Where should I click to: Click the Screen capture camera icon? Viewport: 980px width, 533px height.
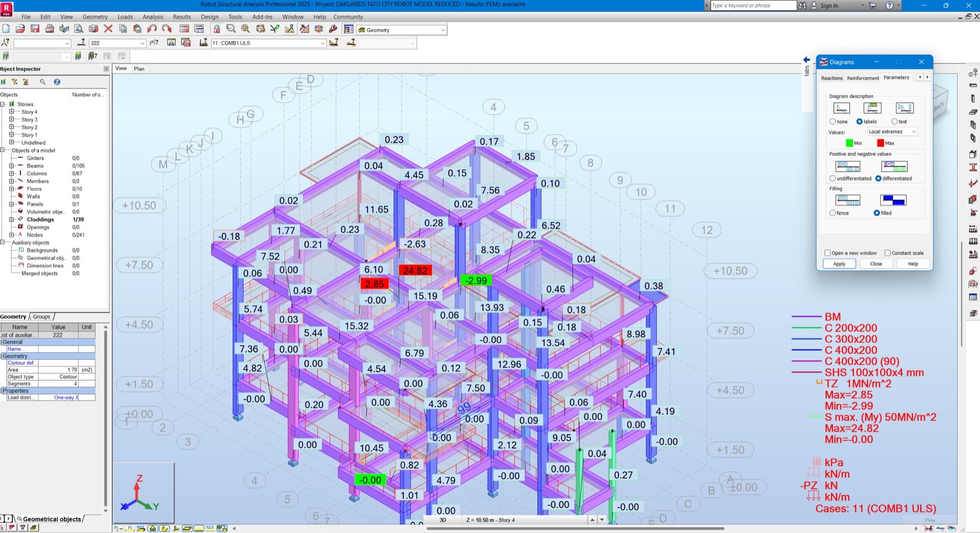93,29
